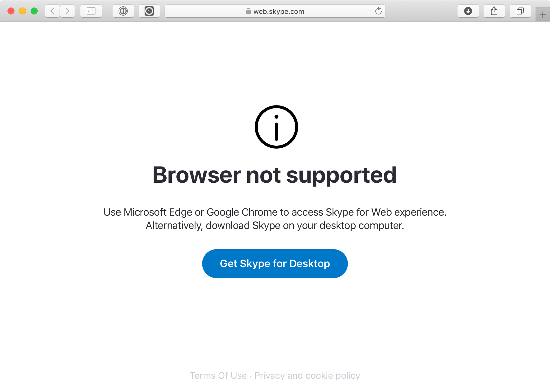Open the Terms Of Use link
The image size is (550, 392).
point(218,376)
